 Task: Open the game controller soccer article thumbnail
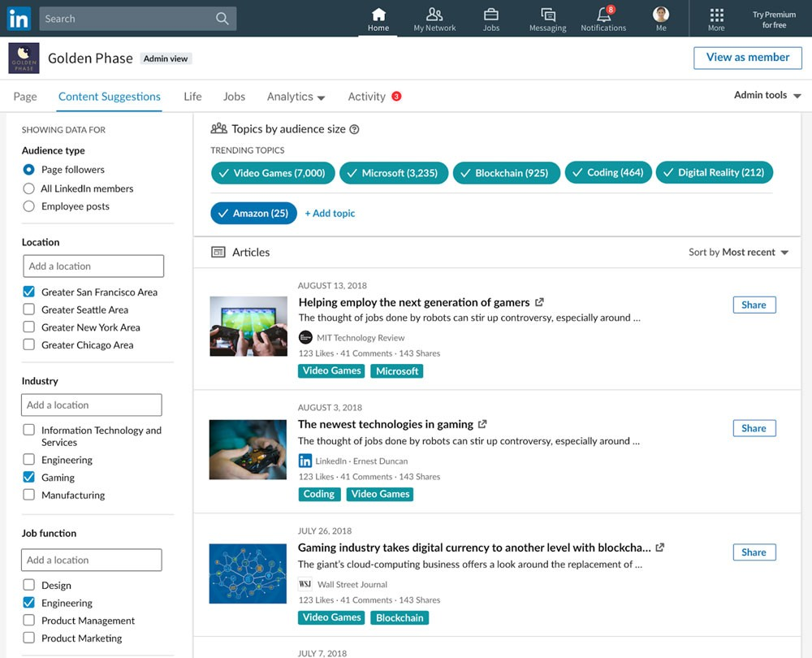pos(248,326)
